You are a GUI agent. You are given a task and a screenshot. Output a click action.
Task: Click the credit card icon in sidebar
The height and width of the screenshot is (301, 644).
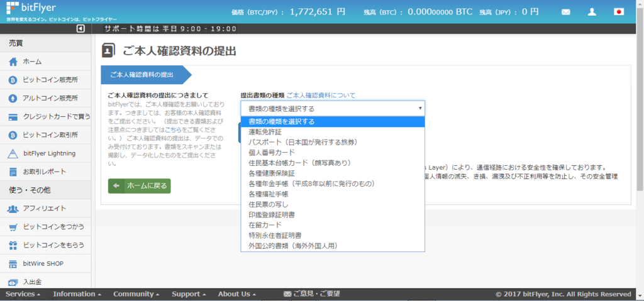point(13,117)
